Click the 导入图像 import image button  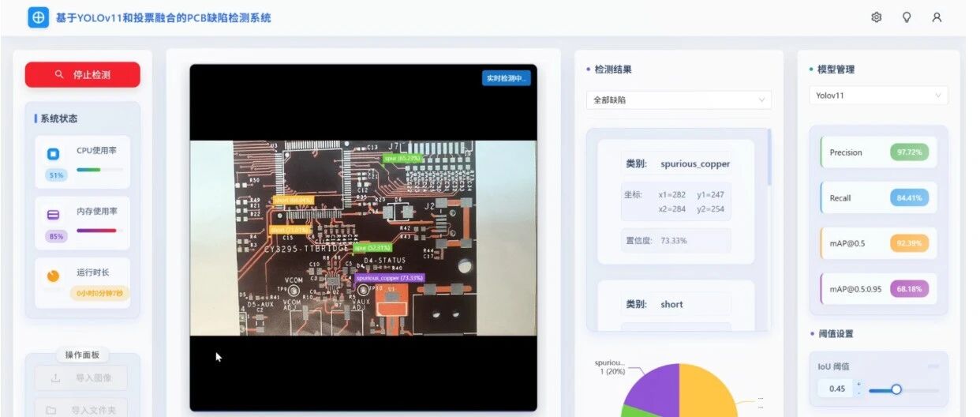80,378
